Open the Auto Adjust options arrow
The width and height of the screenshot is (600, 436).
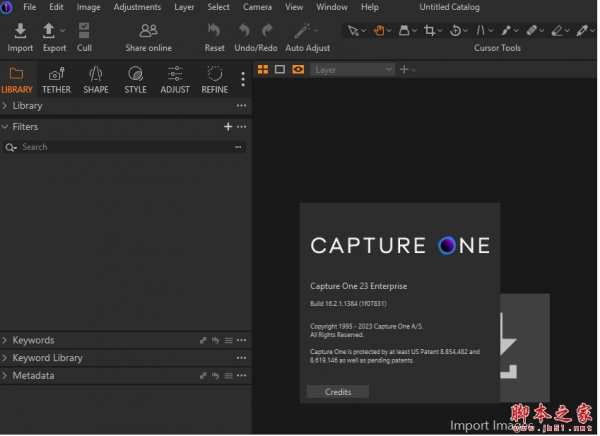(316, 30)
